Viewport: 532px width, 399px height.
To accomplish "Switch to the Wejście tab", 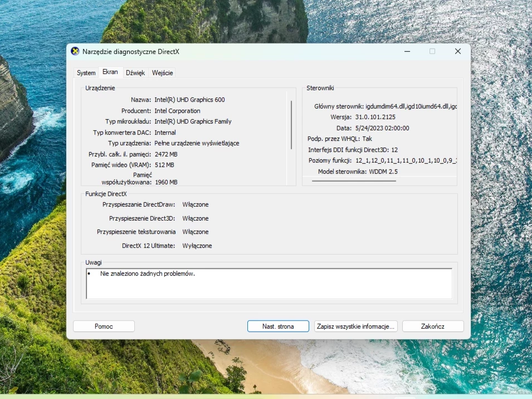I will pos(162,72).
